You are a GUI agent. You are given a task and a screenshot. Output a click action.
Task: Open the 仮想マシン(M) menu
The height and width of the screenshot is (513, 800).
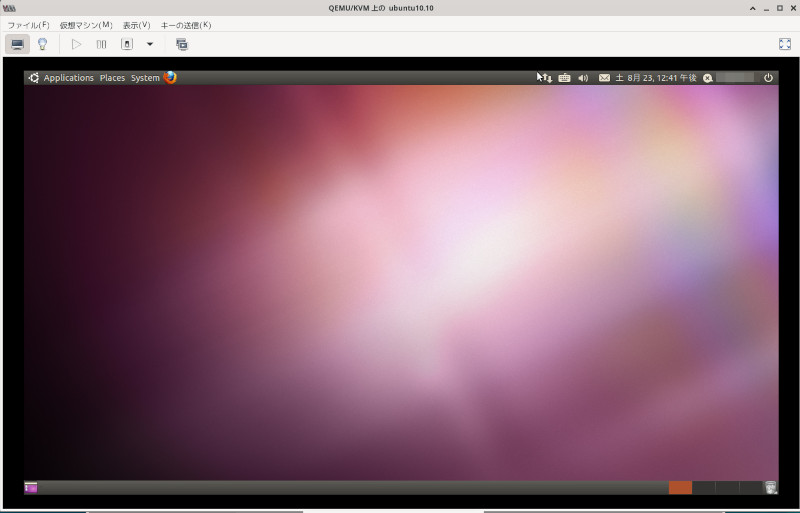point(86,25)
